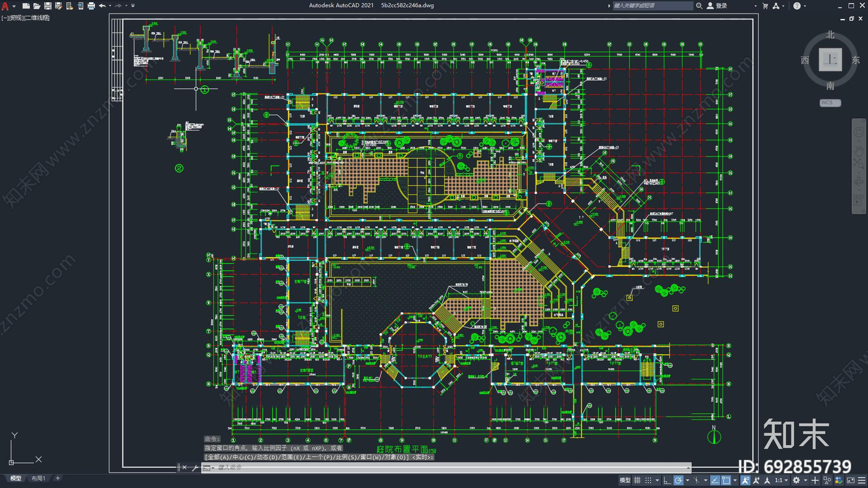Open the Autodesk App Store cart icon
The width and height of the screenshot is (868, 488).
(x=764, y=5)
